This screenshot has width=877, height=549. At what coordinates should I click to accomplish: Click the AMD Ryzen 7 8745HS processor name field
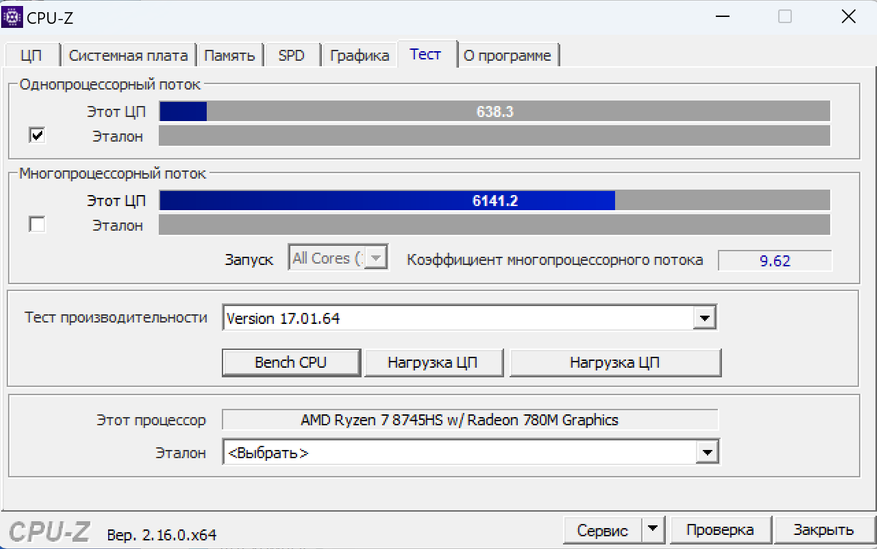point(470,420)
